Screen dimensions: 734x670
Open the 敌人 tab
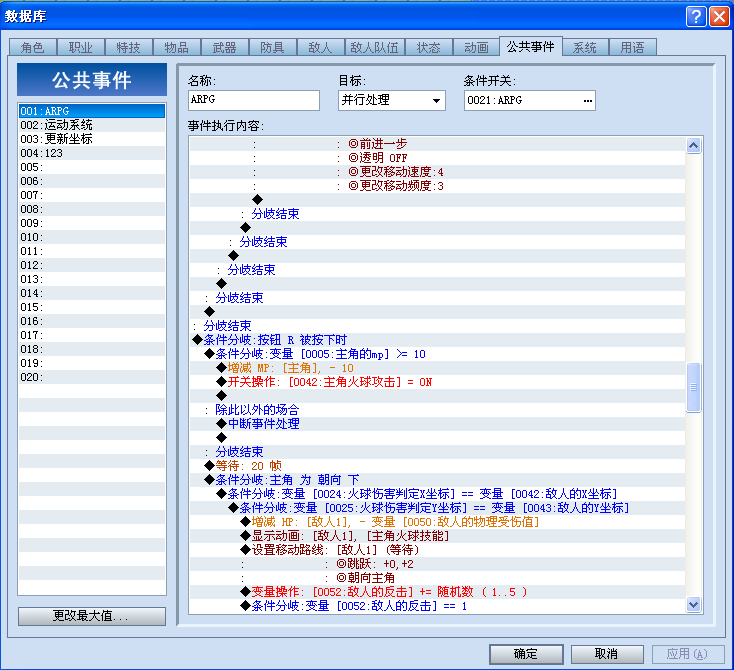320,47
